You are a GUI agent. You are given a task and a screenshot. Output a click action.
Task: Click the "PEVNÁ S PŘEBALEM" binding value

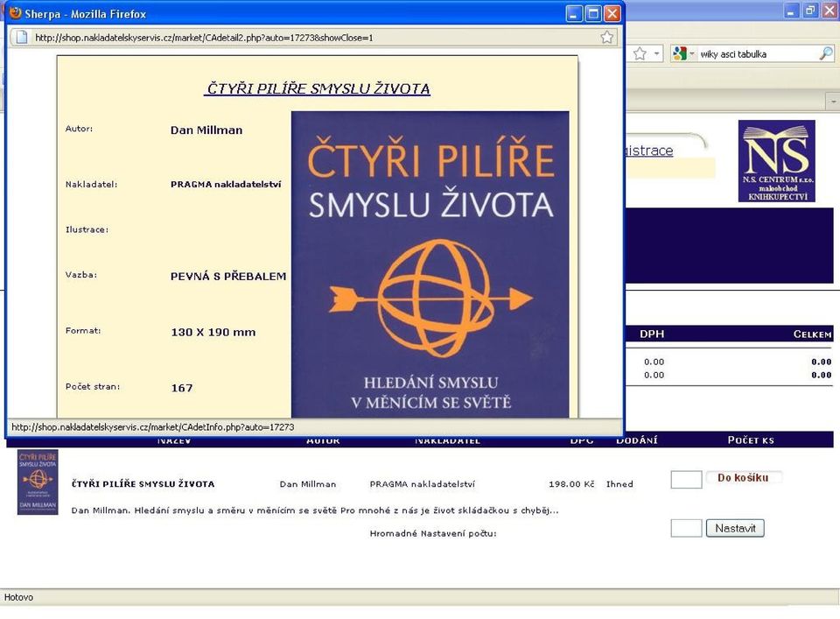228,277
